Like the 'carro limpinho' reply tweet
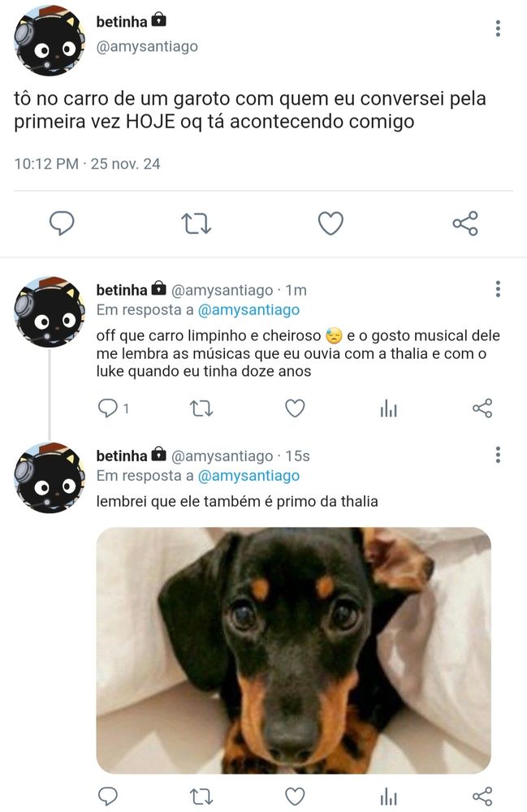527x812 pixels. tap(294, 409)
